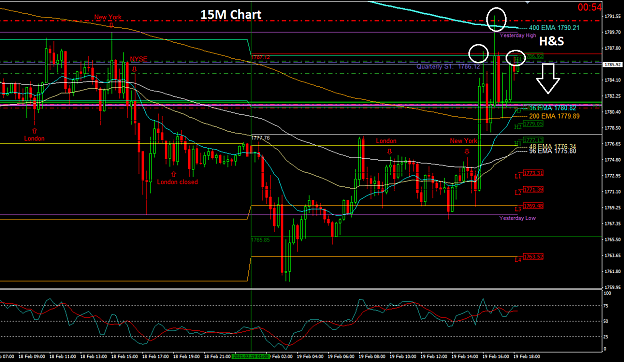Select the 400 EMA 1790.21 label

pyautogui.click(x=554, y=28)
